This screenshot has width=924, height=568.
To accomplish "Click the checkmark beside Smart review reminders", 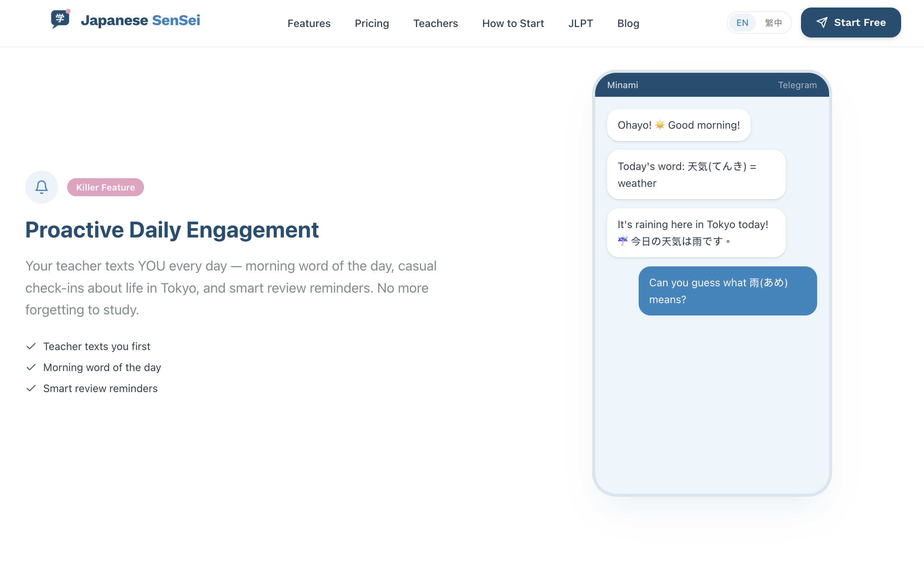I will pyautogui.click(x=31, y=388).
